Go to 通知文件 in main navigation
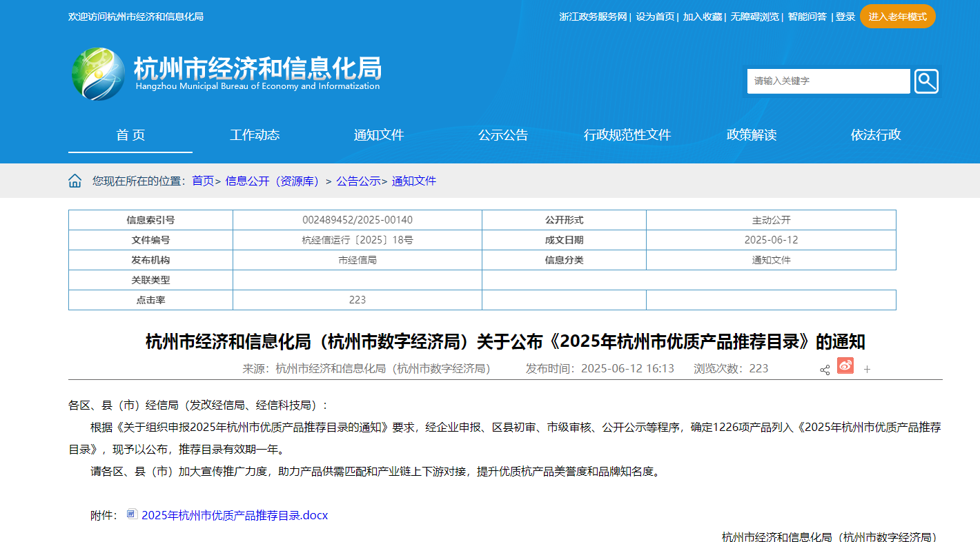The image size is (980, 542). coord(379,135)
